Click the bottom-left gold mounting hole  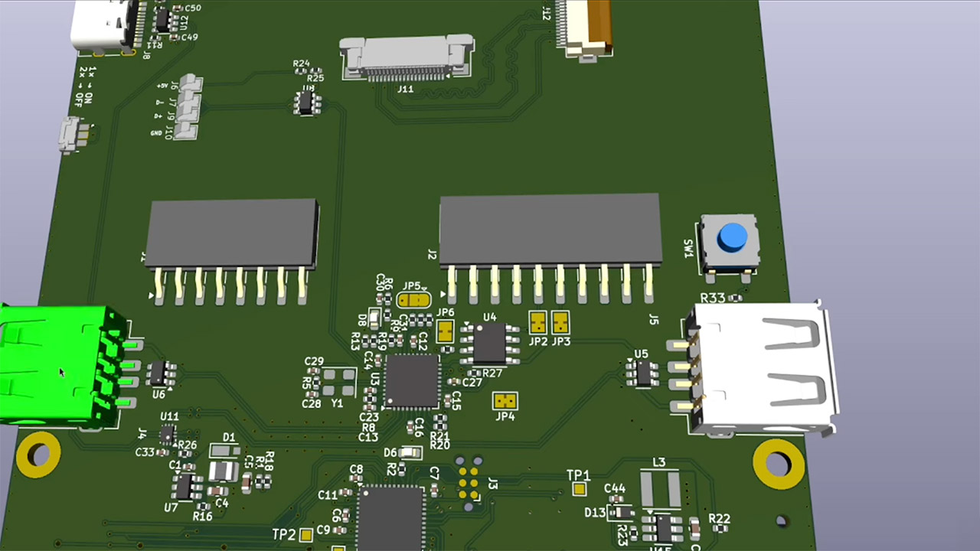click(38, 454)
